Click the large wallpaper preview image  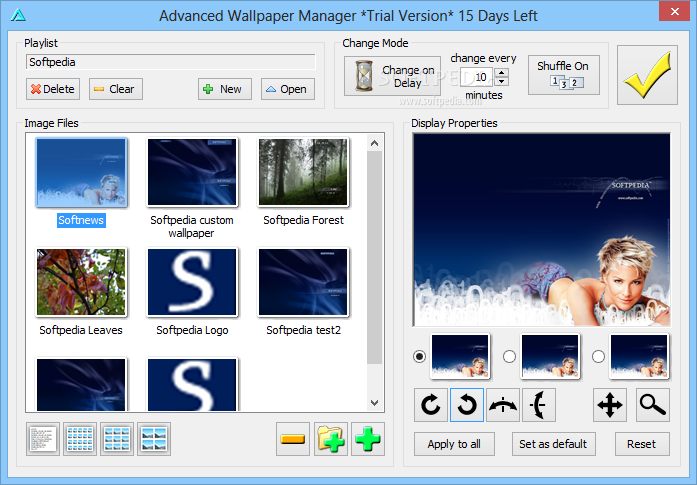tap(541, 230)
